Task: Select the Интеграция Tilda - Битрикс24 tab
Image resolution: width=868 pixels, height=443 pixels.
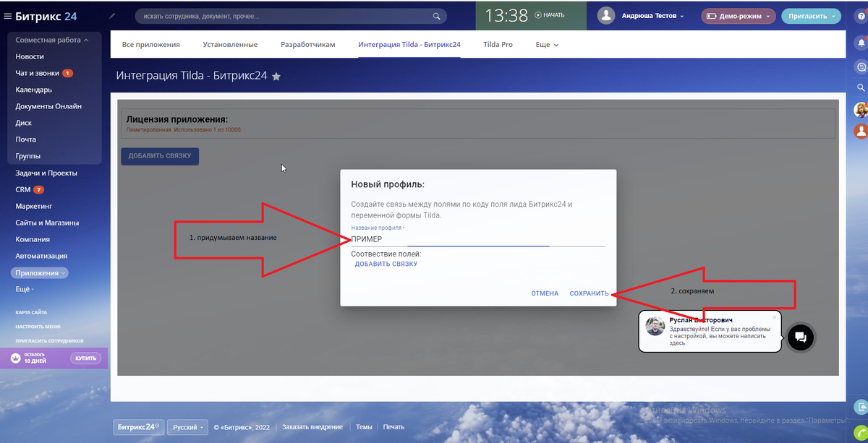Action: pos(409,45)
